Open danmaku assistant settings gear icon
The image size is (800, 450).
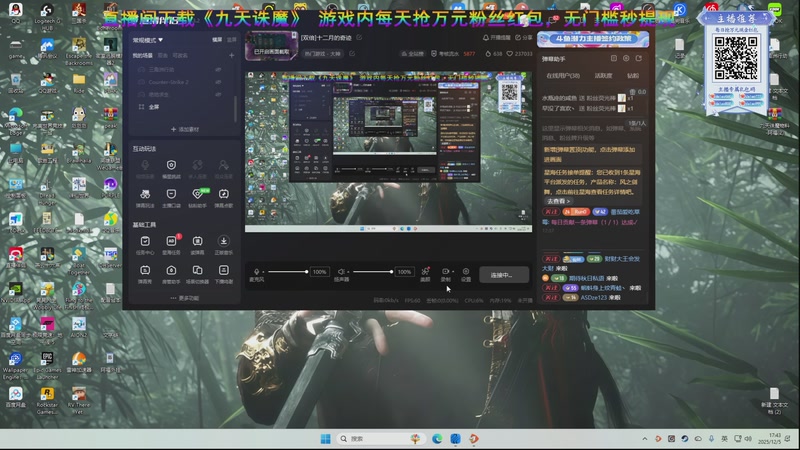(626, 59)
